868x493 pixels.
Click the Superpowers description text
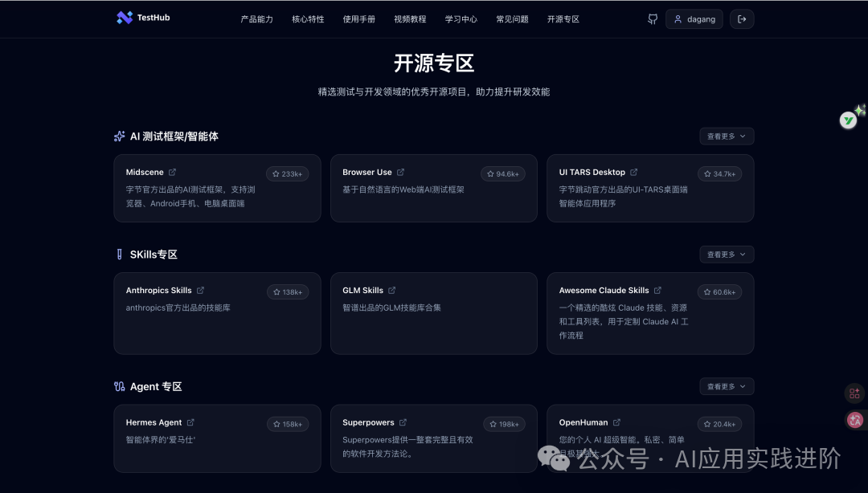point(407,446)
